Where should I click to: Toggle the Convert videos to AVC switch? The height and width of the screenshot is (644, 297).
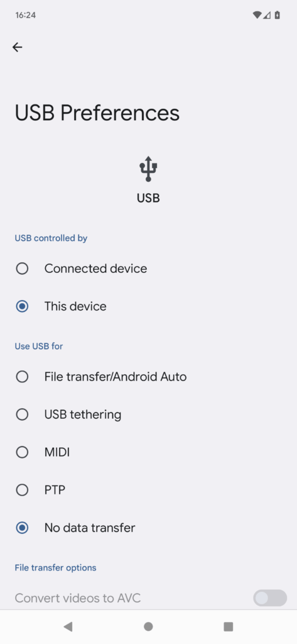(x=270, y=598)
